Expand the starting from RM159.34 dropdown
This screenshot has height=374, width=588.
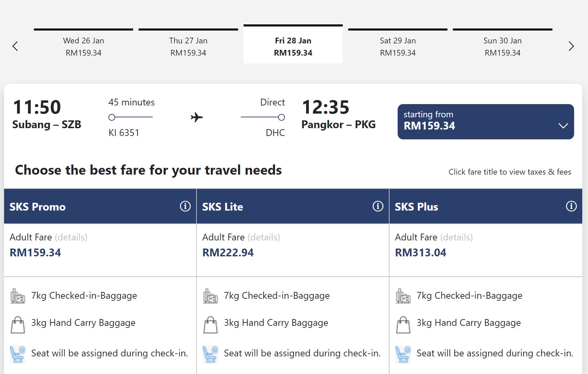tap(486, 122)
